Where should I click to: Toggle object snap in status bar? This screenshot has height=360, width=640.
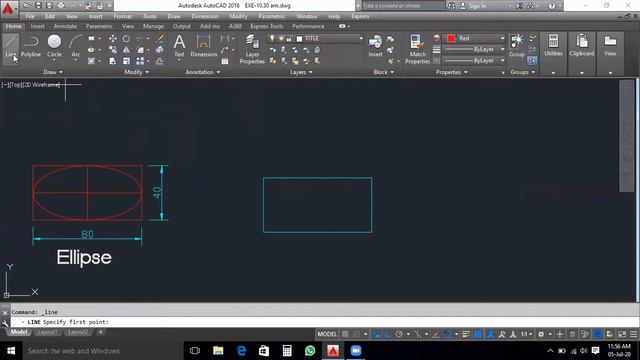(448, 334)
